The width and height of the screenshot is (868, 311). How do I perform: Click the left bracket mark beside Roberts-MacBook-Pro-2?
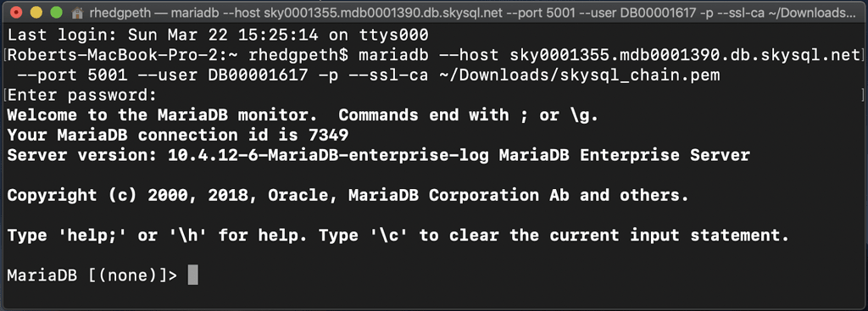[x=5, y=55]
